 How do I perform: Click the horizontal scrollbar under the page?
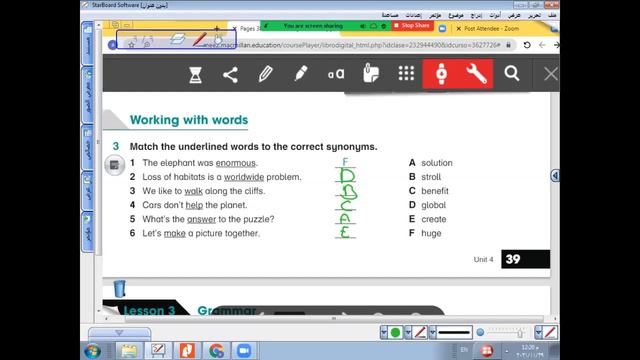point(334,318)
